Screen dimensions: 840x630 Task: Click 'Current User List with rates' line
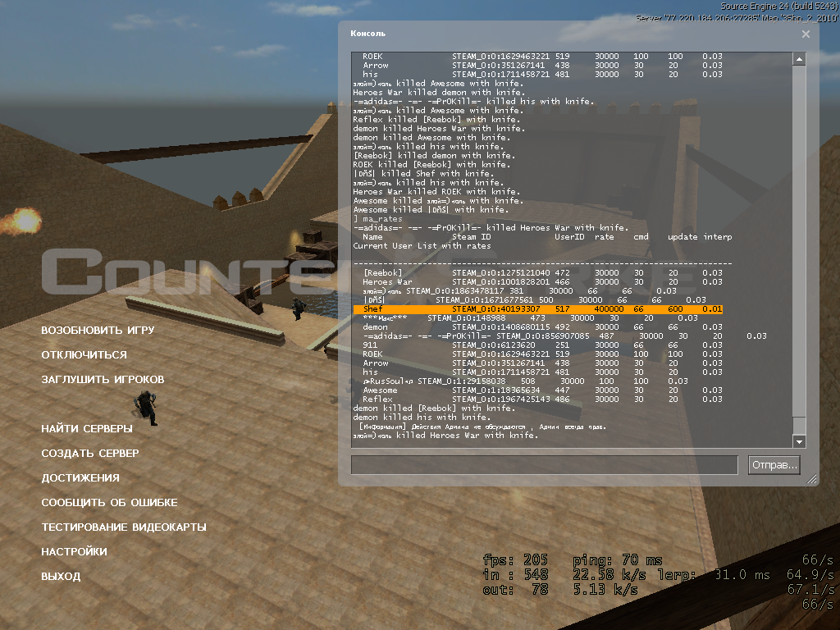tap(422, 246)
